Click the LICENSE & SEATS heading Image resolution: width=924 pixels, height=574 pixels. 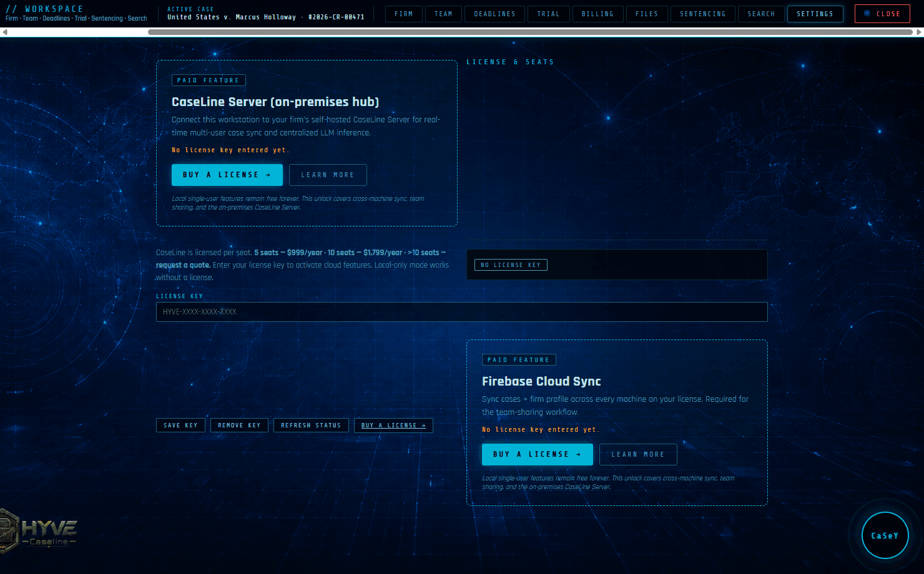pos(510,62)
